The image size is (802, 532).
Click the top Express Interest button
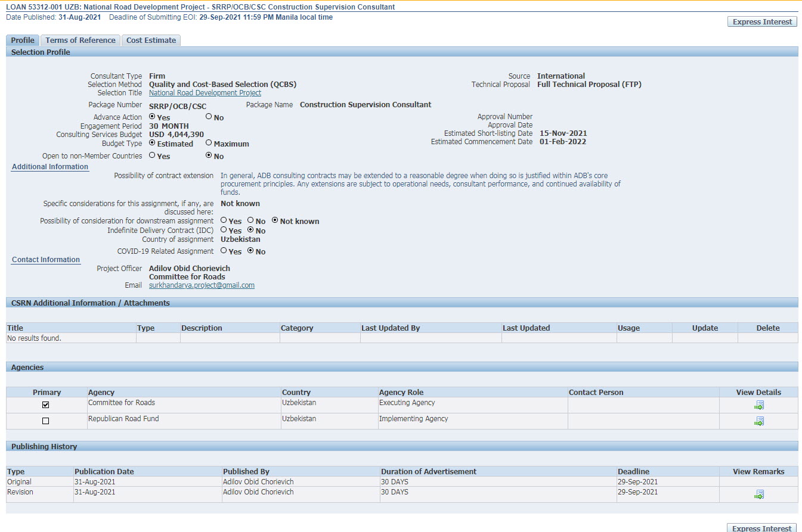[762, 21]
